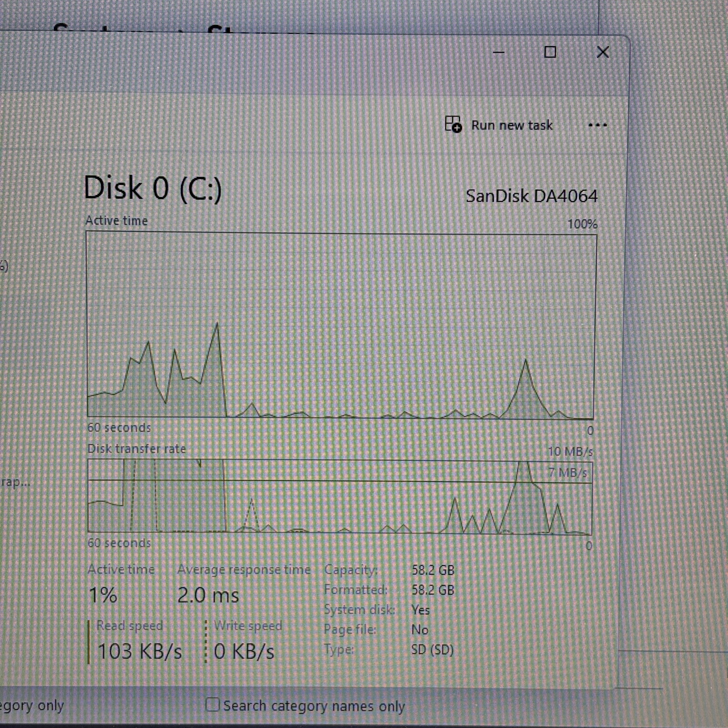The width and height of the screenshot is (728, 728).
Task: Click the Capacity 58.2 GB value
Action: point(433,570)
